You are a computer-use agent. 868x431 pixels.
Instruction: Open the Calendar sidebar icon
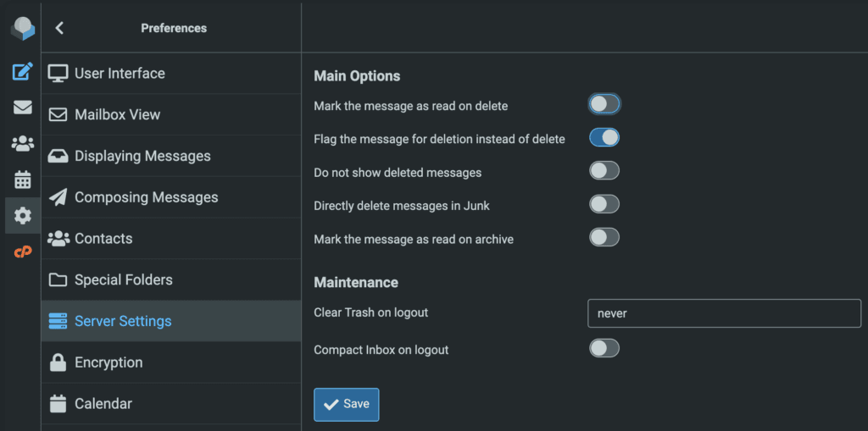tap(23, 180)
